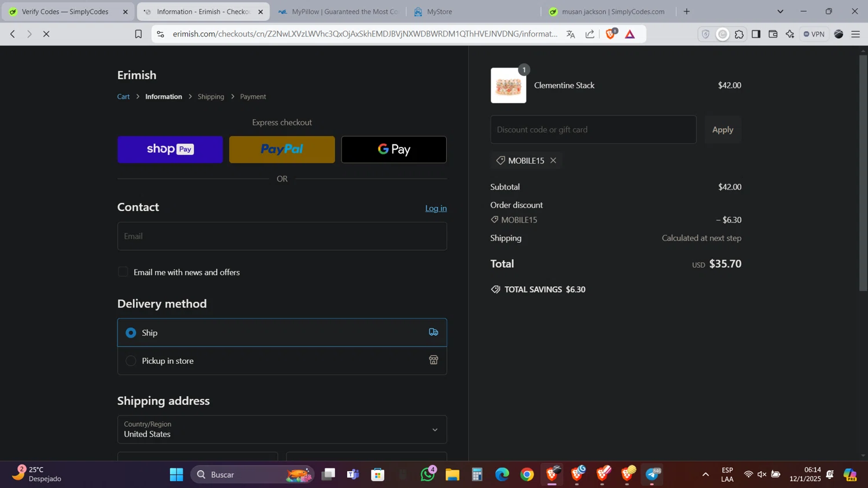Open site settings icon in address bar
Screen dimensions: 868x488
161,34
